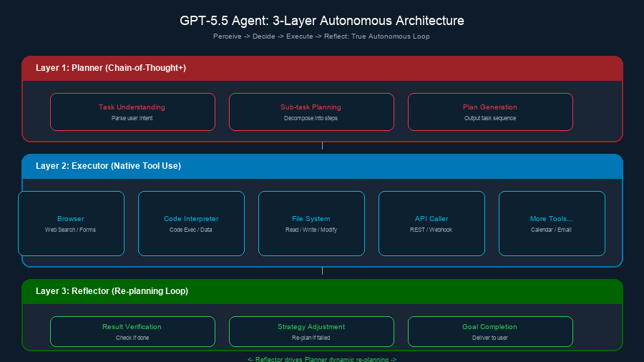Click the 'Web Search / Forms' text
This screenshot has height=362, width=644.
tap(70, 230)
